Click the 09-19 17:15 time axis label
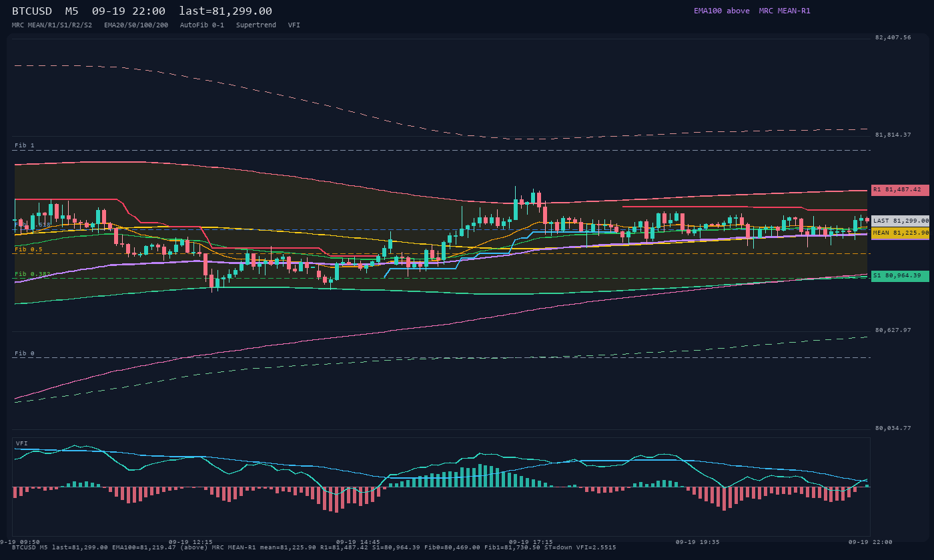Screen dimensions: 934x560 (x=530, y=542)
